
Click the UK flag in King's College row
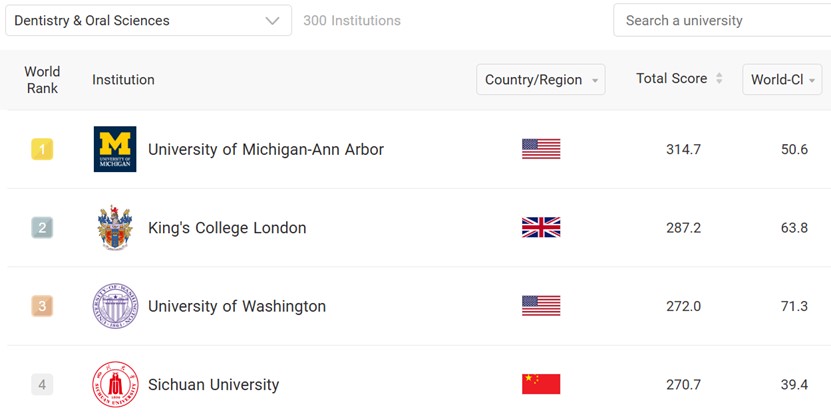click(541, 227)
